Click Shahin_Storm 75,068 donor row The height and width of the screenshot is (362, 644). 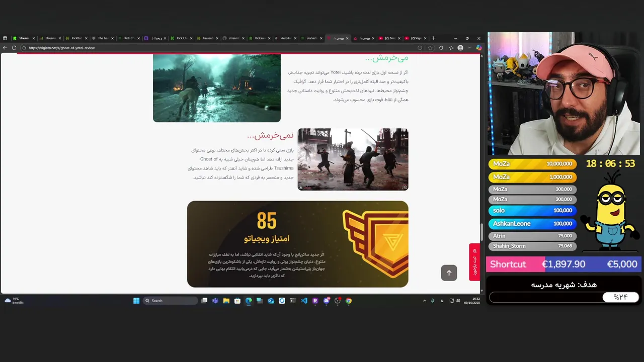[x=532, y=246]
